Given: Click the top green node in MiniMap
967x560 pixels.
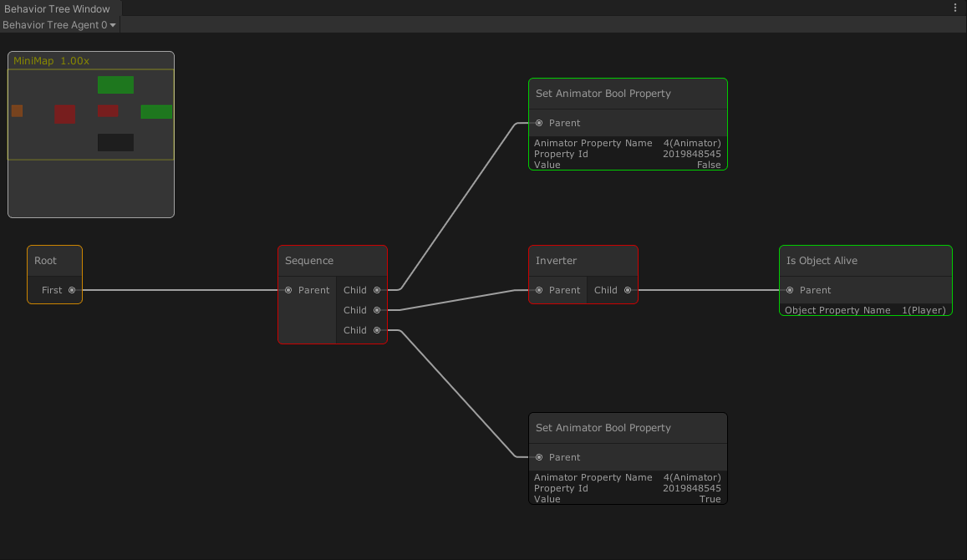Looking at the screenshot, I should [x=115, y=85].
